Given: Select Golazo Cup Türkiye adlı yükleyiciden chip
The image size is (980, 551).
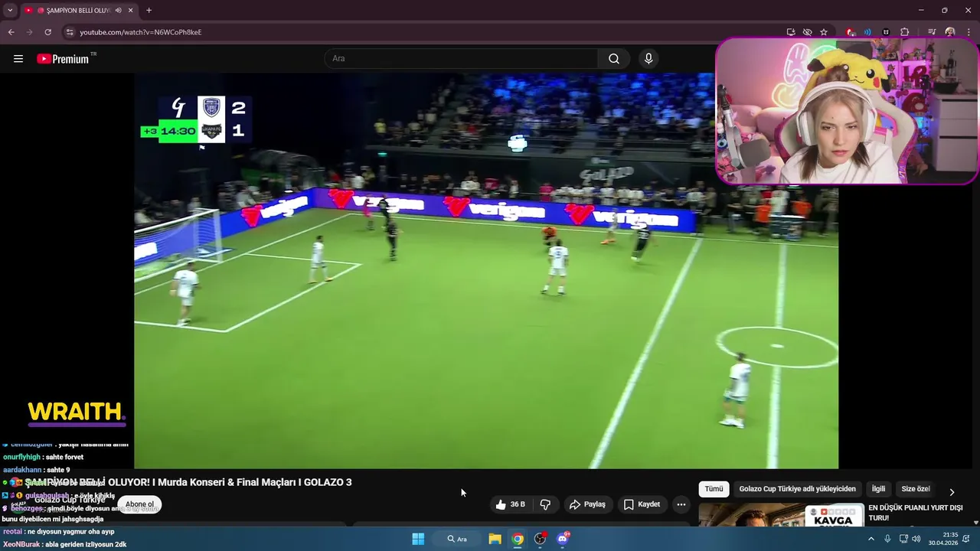Looking at the screenshot, I should (x=797, y=489).
